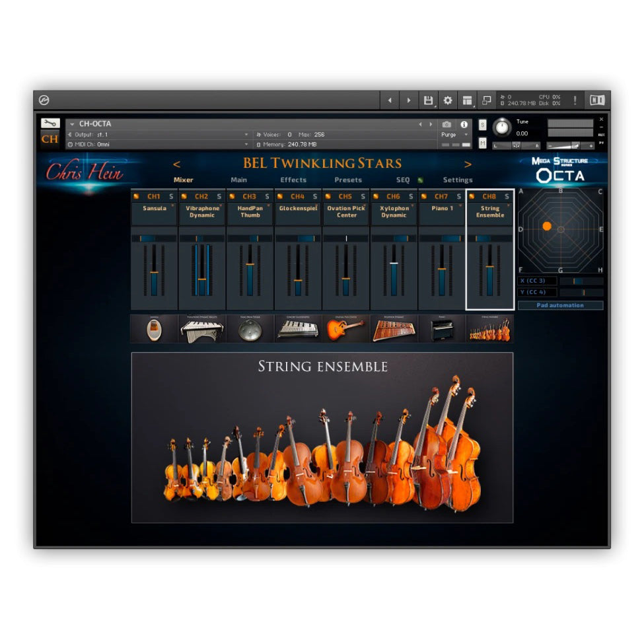
Task: Switch to the Effects tab
Action: coord(293,180)
